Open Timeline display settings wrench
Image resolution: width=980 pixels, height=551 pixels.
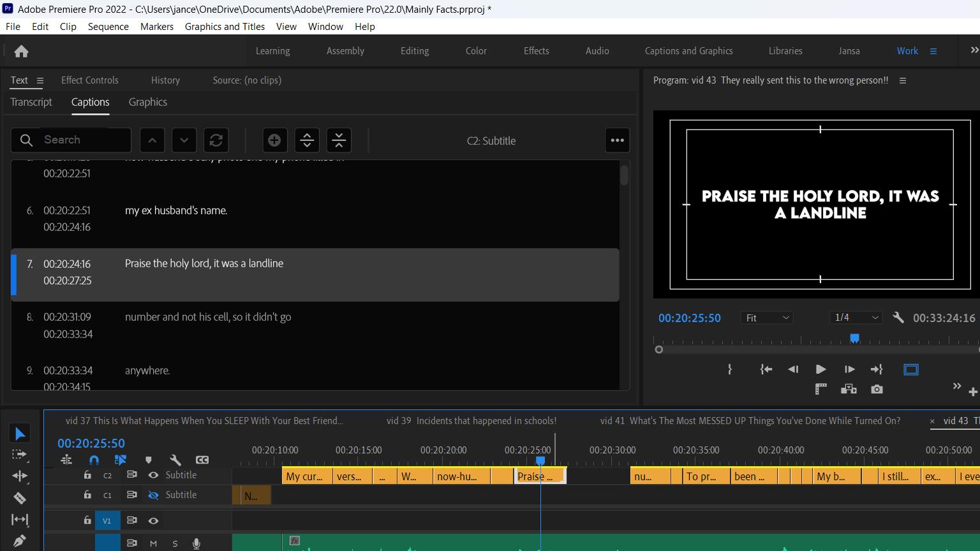click(175, 460)
